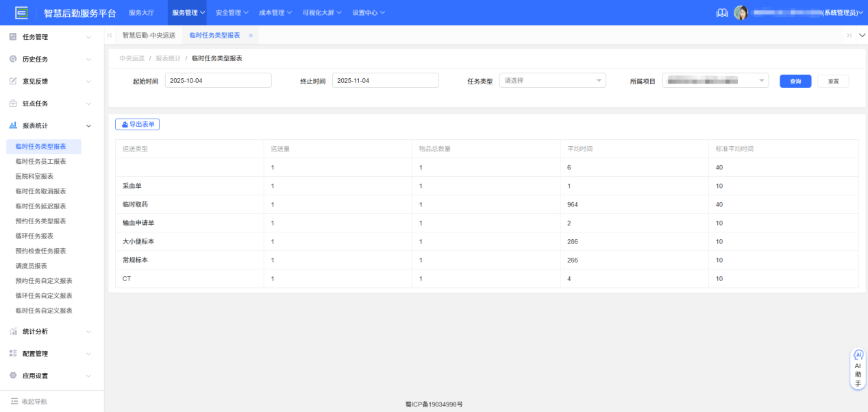Click 导出表单 to export the report
This screenshot has width=868, height=412.
point(138,124)
